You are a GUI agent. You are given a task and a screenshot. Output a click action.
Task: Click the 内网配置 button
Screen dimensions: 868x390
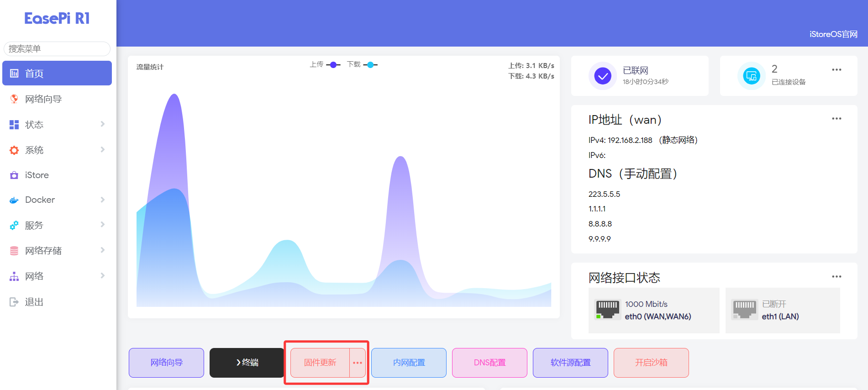coord(409,363)
